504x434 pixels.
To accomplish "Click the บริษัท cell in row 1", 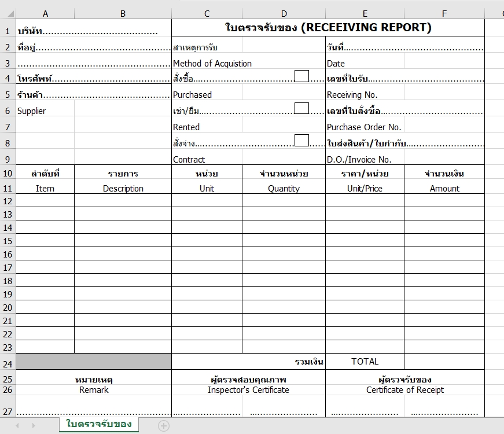I will pyautogui.click(x=94, y=28).
